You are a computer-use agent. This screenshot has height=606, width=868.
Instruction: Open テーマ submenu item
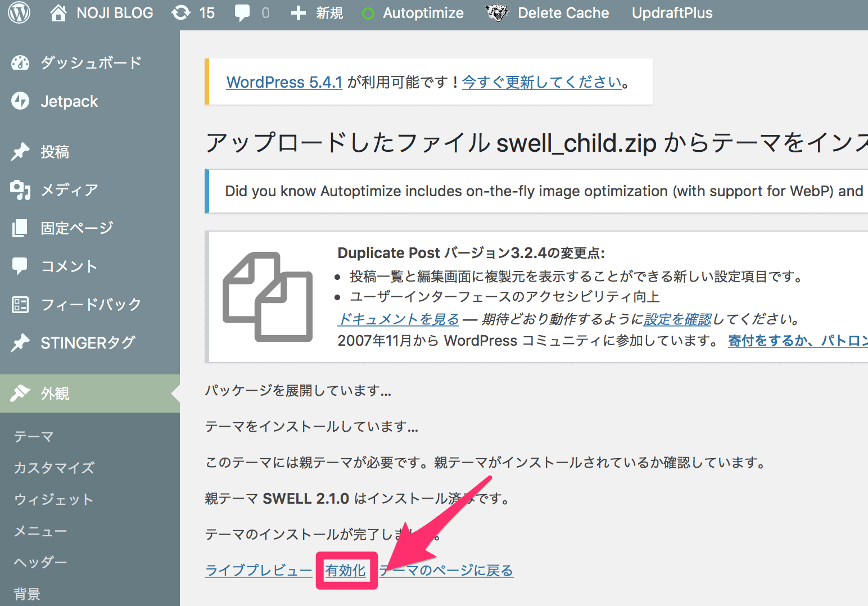34,436
